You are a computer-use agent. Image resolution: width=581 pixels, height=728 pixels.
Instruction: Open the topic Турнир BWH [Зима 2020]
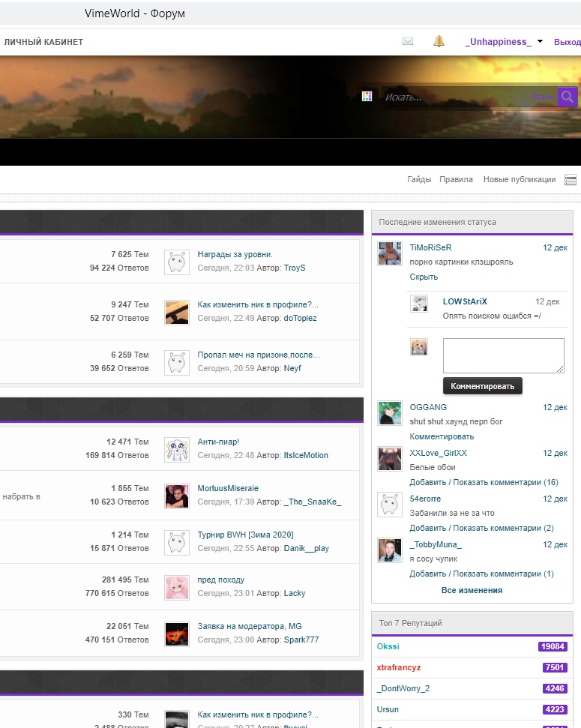[245, 535]
